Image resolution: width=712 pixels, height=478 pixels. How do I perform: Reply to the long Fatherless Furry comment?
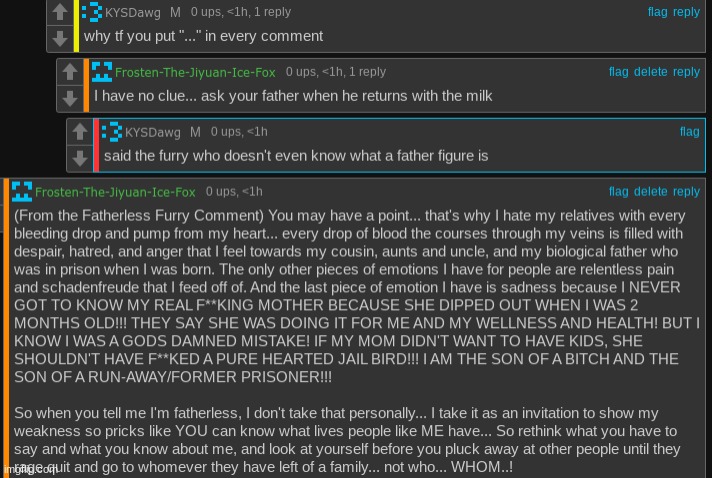coord(686,192)
